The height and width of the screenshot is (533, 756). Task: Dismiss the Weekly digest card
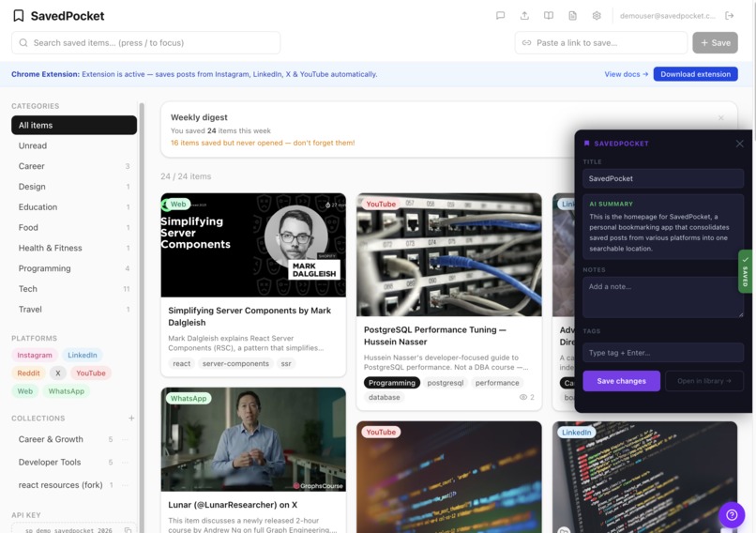pos(720,117)
